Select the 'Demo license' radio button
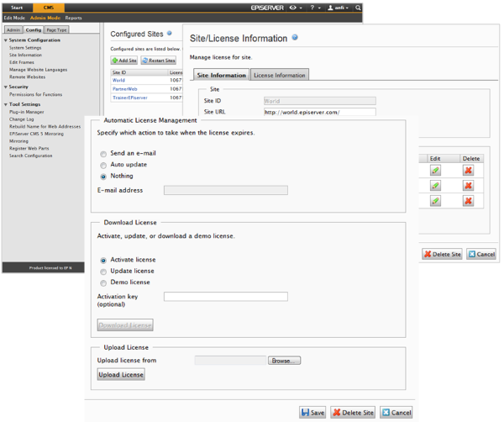This screenshot has width=504, height=422. pyautogui.click(x=103, y=282)
